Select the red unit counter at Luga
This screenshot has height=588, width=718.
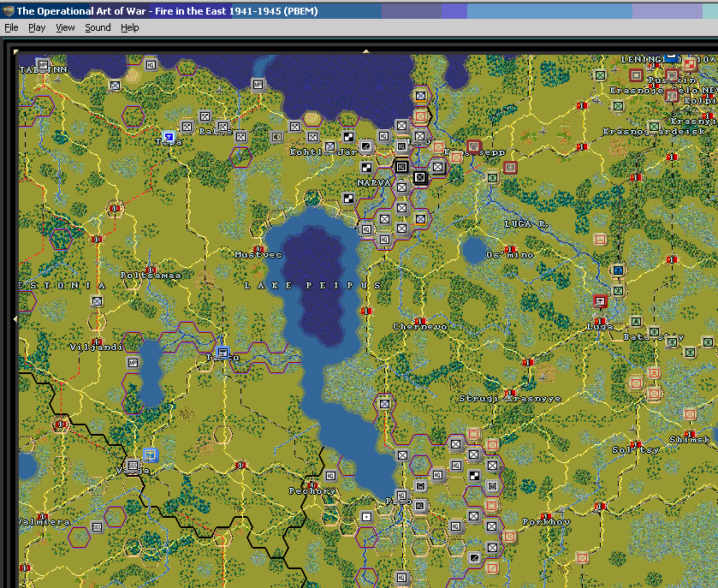600,301
